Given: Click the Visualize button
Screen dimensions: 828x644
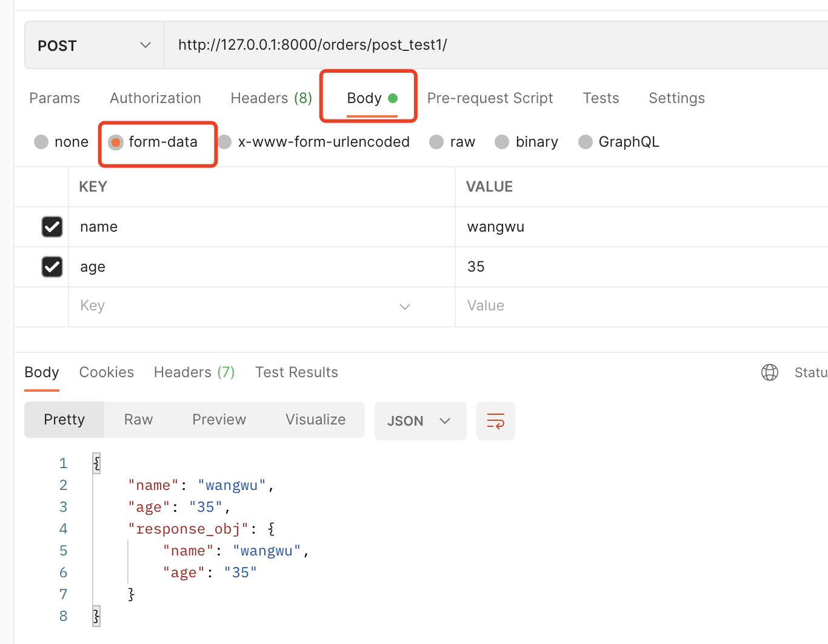Looking at the screenshot, I should click(315, 419).
